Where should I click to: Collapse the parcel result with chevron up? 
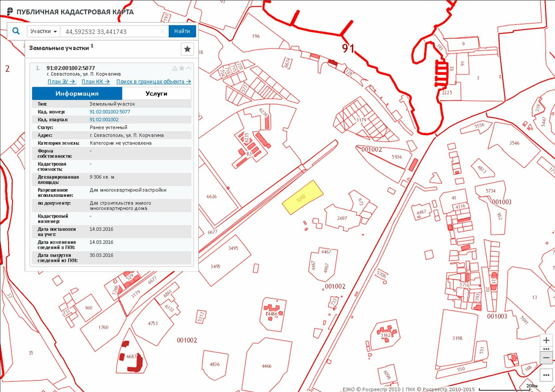[188, 68]
